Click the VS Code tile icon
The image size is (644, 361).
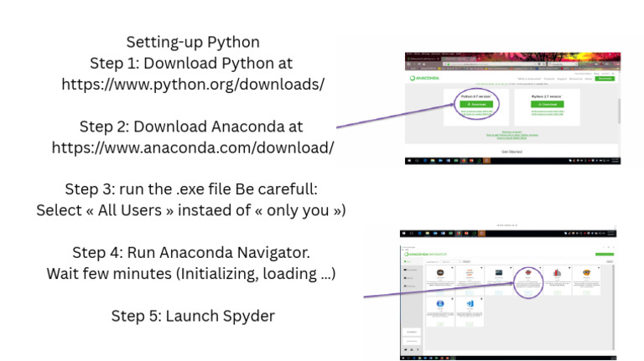[x=470, y=303]
